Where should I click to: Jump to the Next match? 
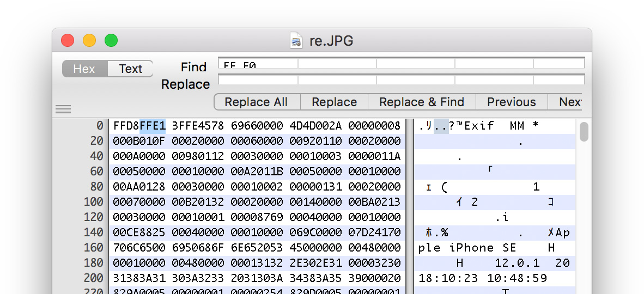pyautogui.click(x=569, y=102)
